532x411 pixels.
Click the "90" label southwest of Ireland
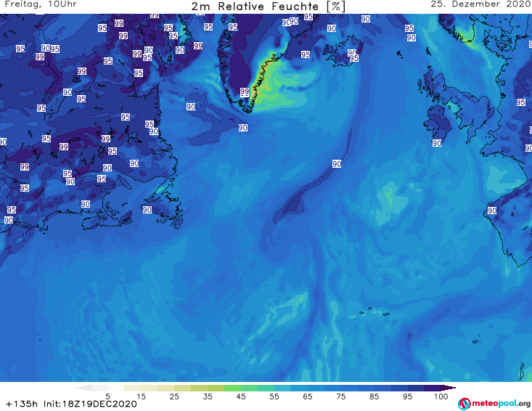click(437, 143)
